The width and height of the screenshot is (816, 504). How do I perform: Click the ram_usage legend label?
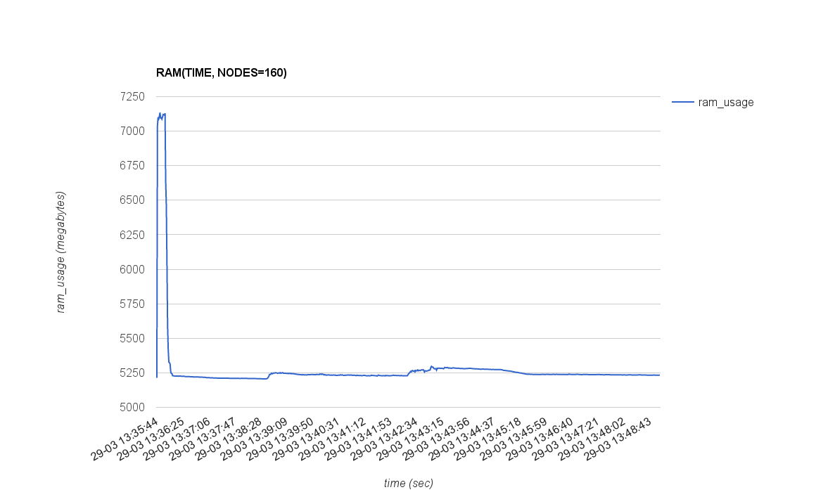click(725, 103)
